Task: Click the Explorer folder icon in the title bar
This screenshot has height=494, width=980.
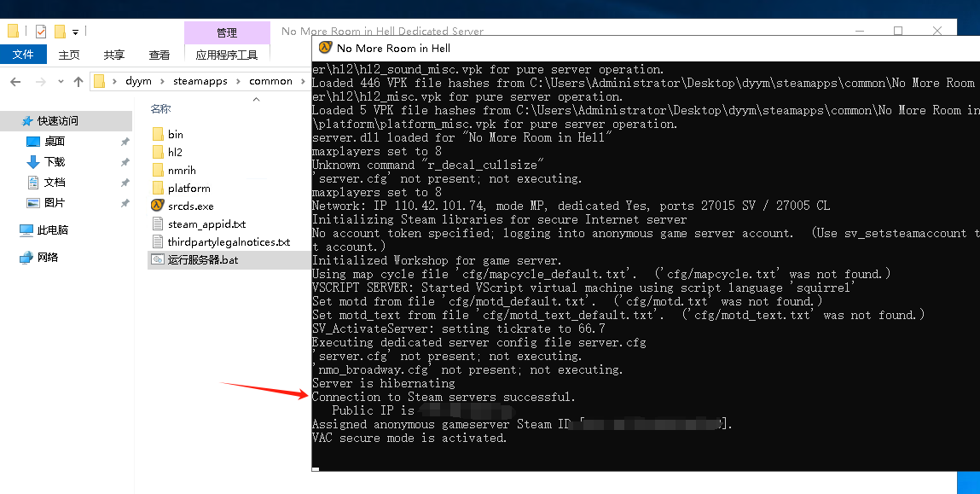Action: (13, 31)
